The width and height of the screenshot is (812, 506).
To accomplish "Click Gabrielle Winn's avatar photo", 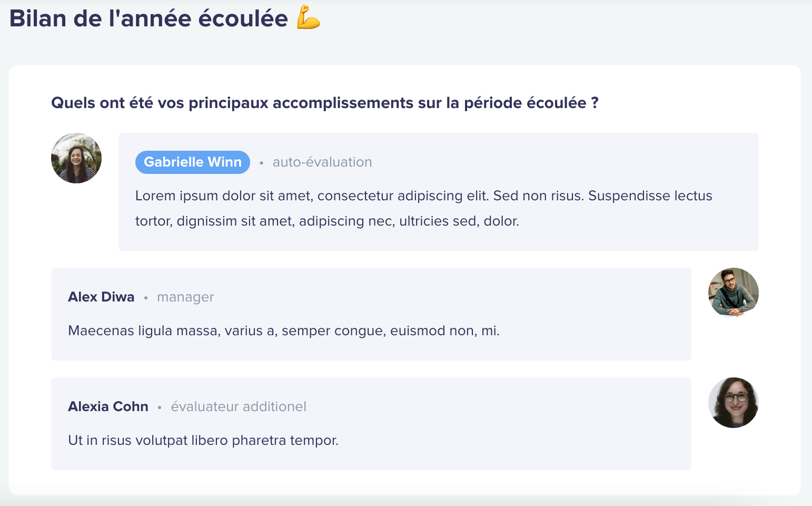I will (x=76, y=158).
